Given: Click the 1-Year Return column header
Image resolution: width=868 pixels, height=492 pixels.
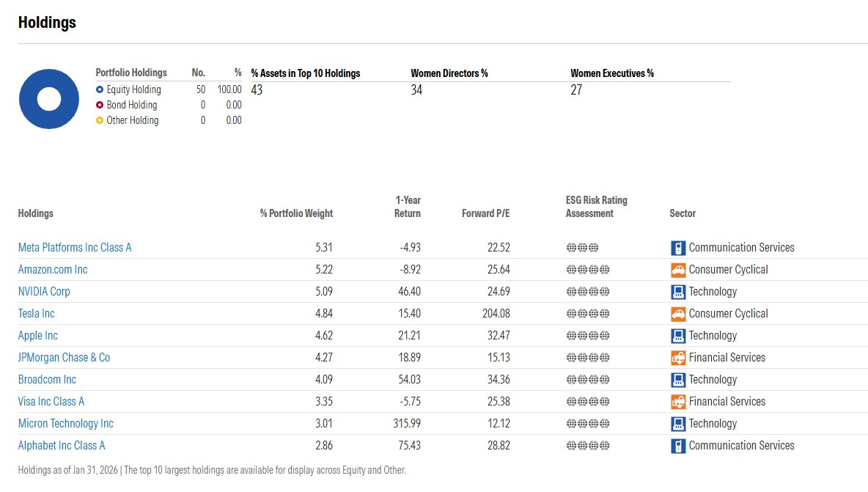Looking at the screenshot, I should coord(408,207).
